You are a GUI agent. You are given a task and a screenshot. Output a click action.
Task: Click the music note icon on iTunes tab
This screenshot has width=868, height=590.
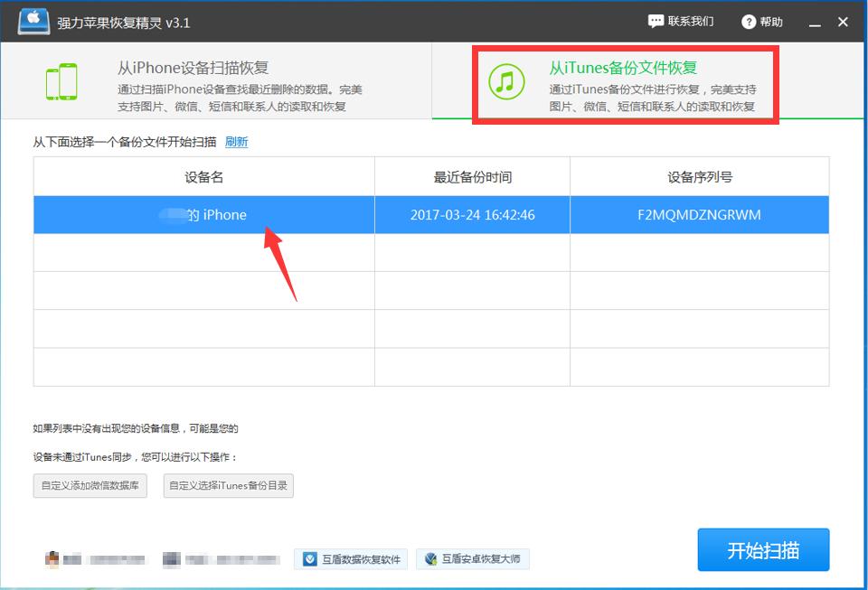[505, 82]
